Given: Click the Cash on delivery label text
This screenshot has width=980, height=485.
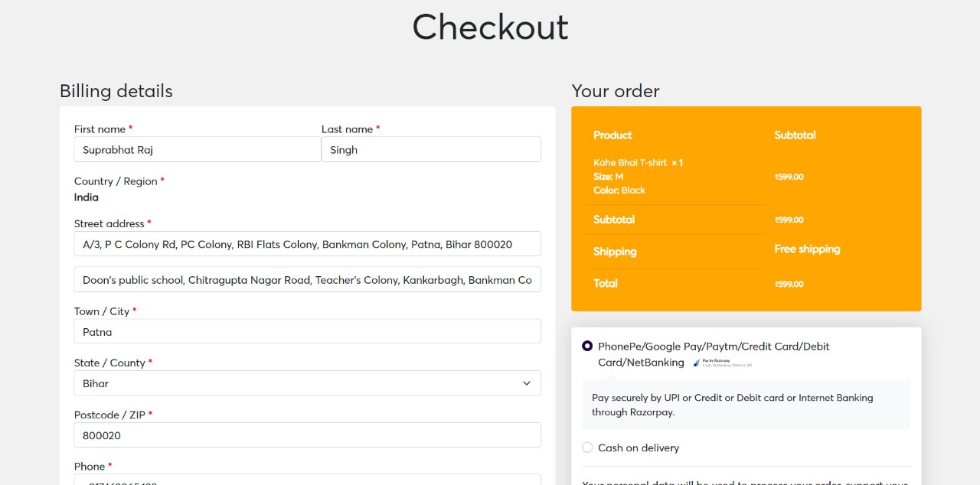Looking at the screenshot, I should [639, 448].
